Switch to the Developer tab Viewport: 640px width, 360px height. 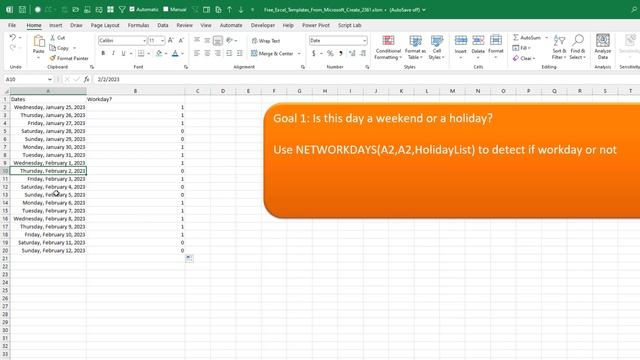coord(262,25)
